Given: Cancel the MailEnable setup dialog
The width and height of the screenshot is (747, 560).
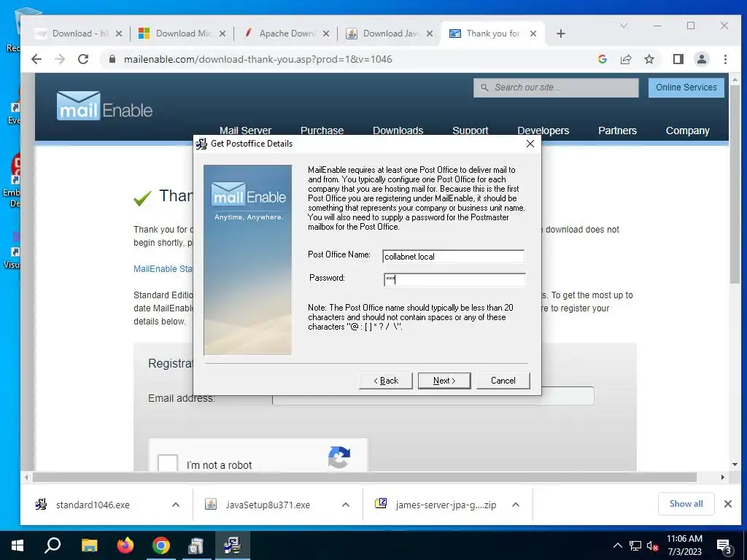Looking at the screenshot, I should coord(503,381).
